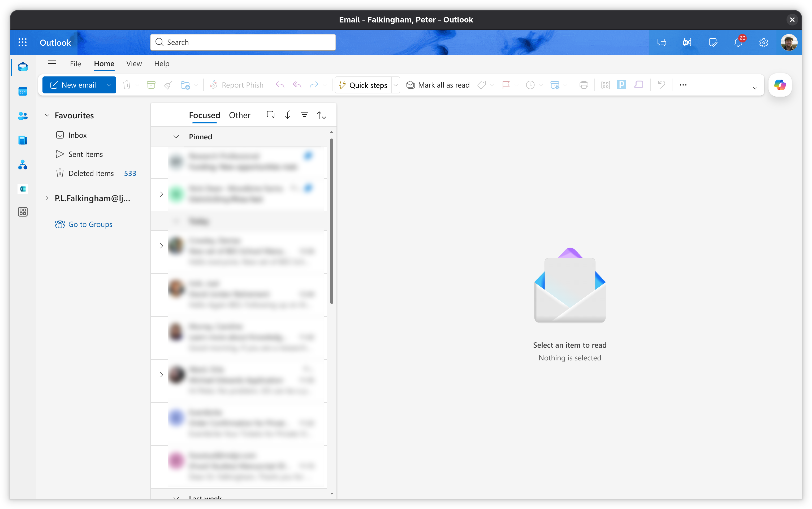
Task: Toggle the navigation pane hamburger button
Action: point(52,64)
